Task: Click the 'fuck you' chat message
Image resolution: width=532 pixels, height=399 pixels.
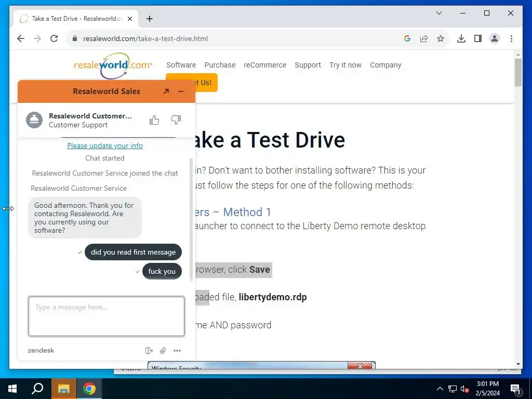Action: 162,271
